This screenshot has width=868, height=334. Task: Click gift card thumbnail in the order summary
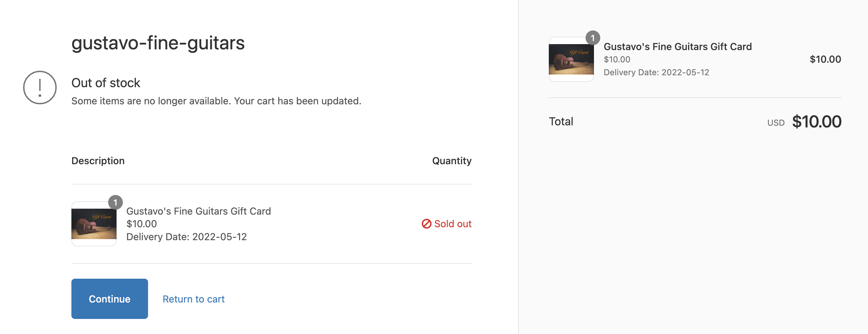[x=571, y=60]
